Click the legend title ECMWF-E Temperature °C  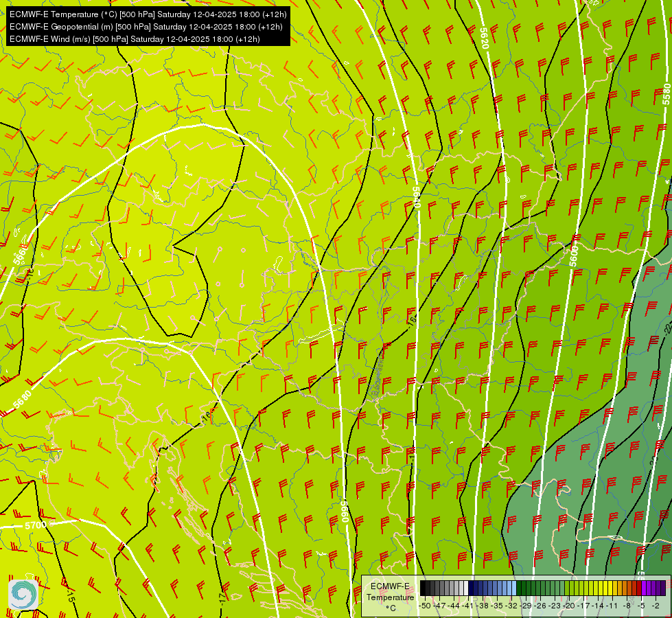click(390, 597)
